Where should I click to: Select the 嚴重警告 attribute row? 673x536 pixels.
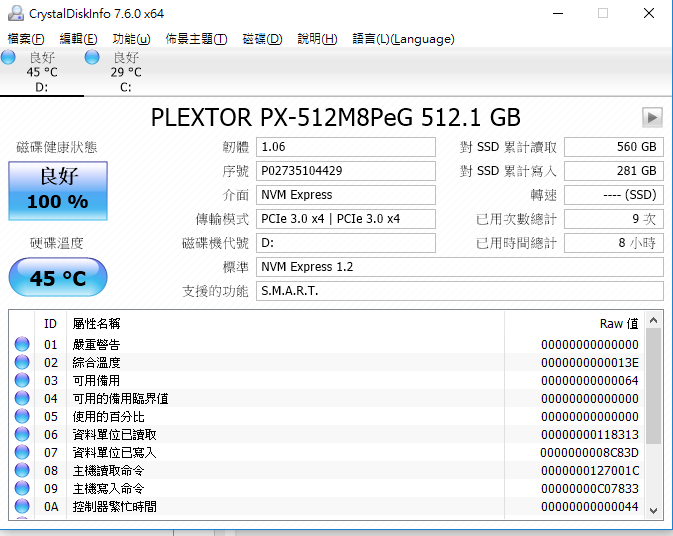click(327, 344)
